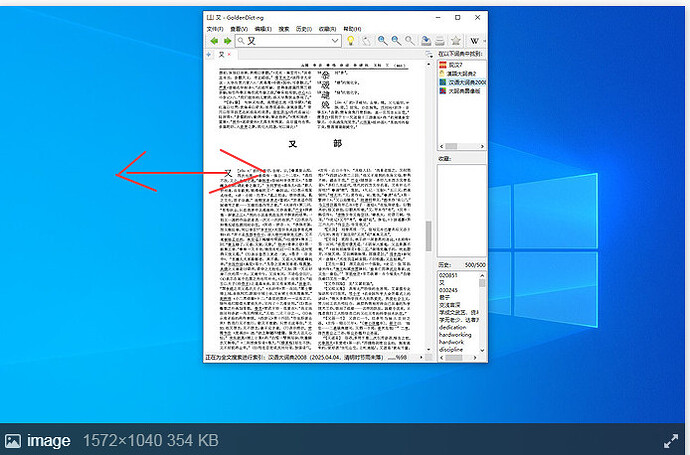The image size is (690, 455).
Task: Select the 大词典图像版 dictionary entry
Action: [462, 91]
